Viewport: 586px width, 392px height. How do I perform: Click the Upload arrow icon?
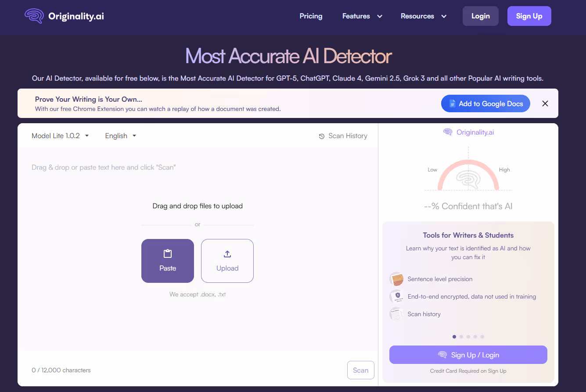(x=227, y=253)
